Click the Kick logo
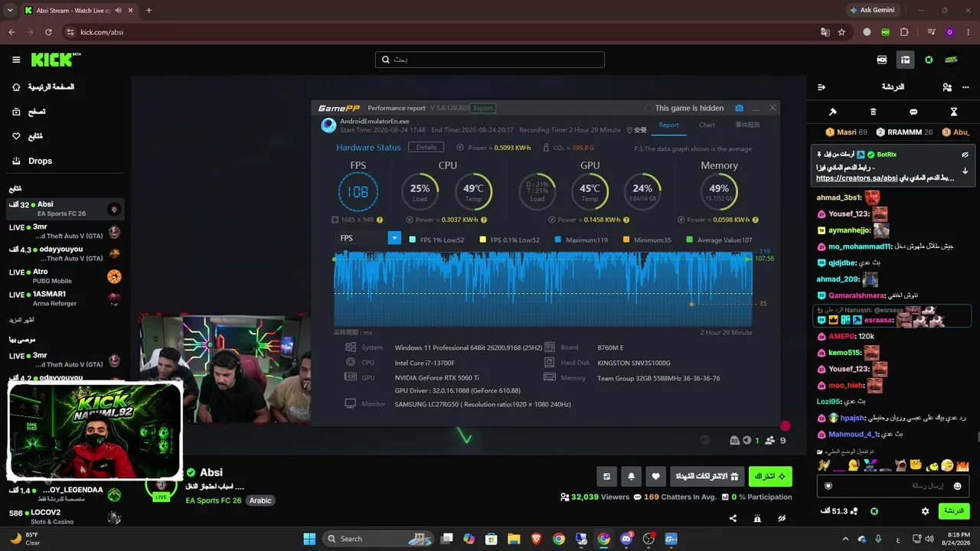 (x=56, y=60)
